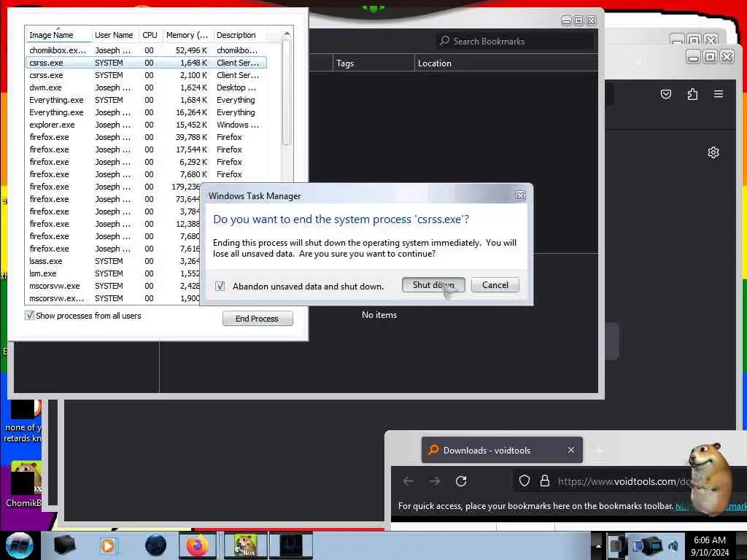Sort processes by Description column header

click(x=240, y=35)
